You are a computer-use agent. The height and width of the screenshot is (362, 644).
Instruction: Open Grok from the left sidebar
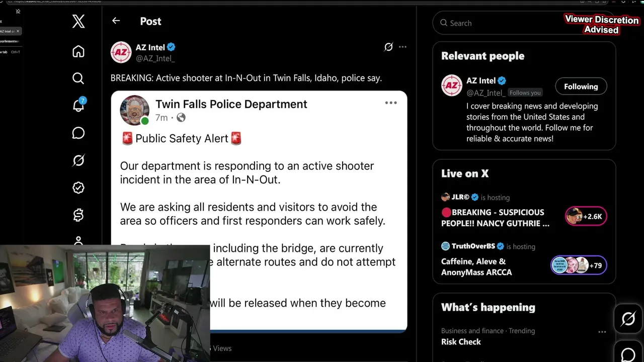tap(78, 160)
